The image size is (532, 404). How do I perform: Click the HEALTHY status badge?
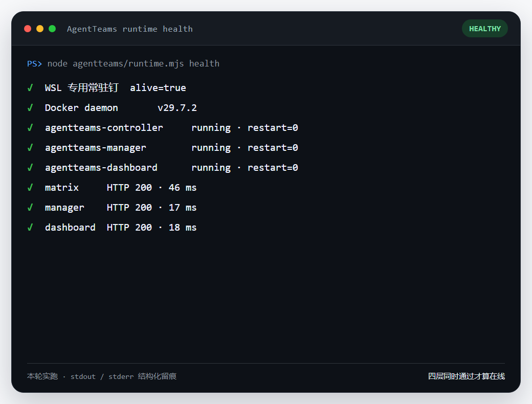click(485, 29)
